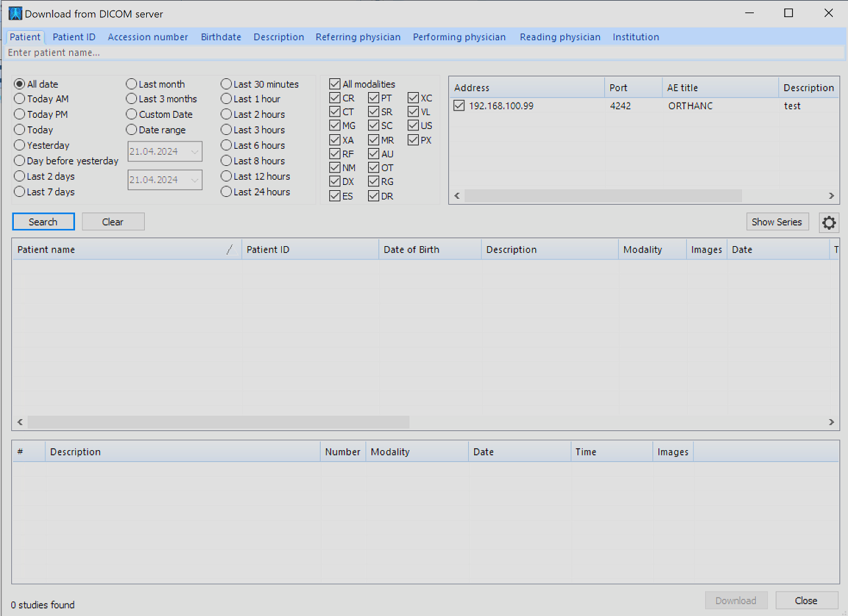Open the Description search tab
848x616 pixels.
[279, 37]
